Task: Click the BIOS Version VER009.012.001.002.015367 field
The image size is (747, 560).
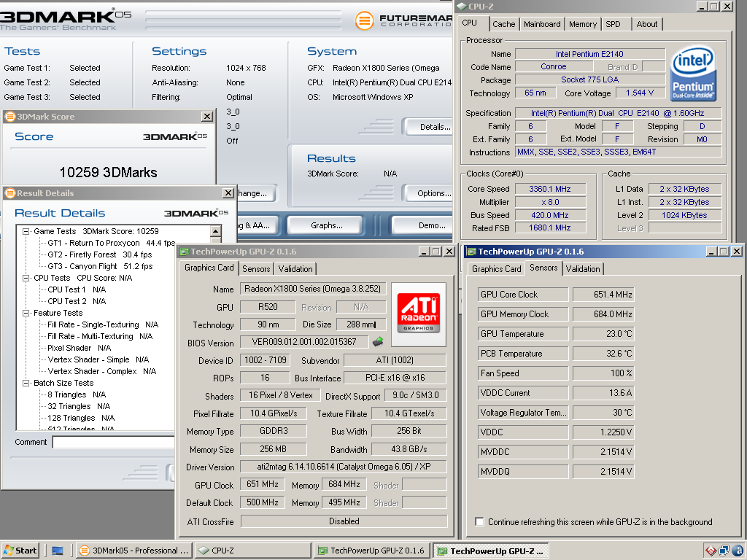Action: 304,342
